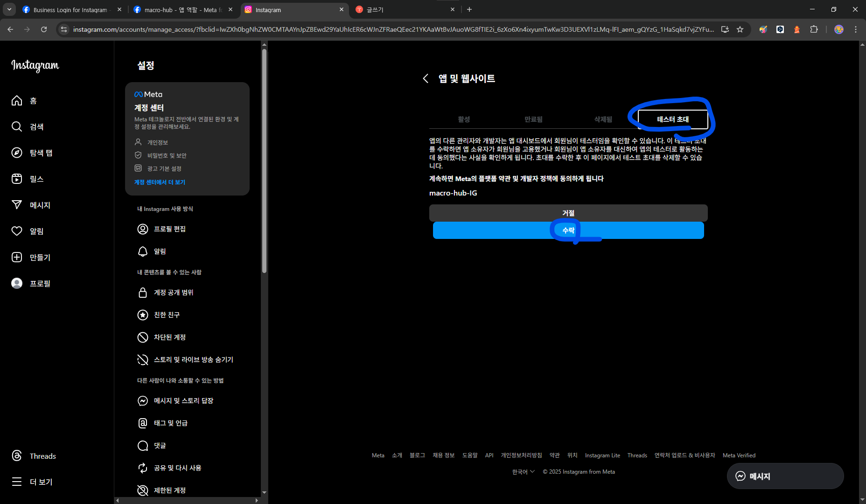Click the install app icon in address bar
This screenshot has height=504, width=866.
[725, 29]
